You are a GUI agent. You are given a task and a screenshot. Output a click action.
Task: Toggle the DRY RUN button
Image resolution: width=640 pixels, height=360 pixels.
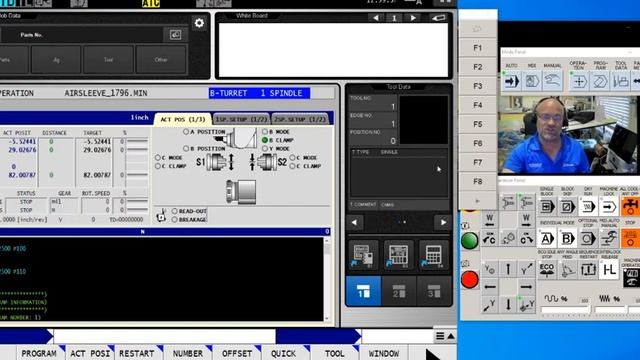(x=588, y=207)
